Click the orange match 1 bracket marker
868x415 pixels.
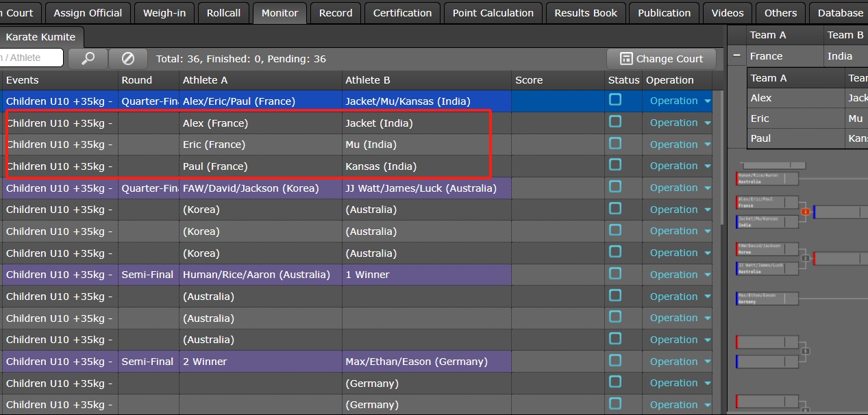[x=805, y=212]
